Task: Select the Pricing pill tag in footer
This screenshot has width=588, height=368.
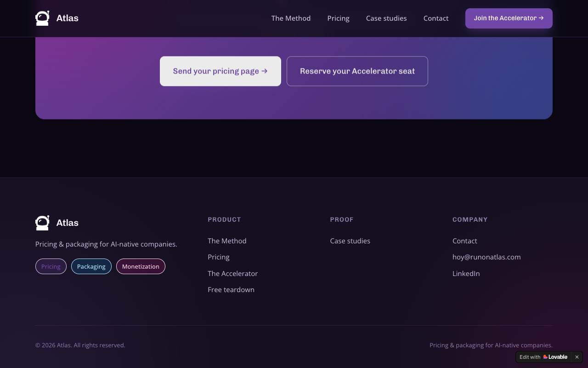Action: coord(51,266)
